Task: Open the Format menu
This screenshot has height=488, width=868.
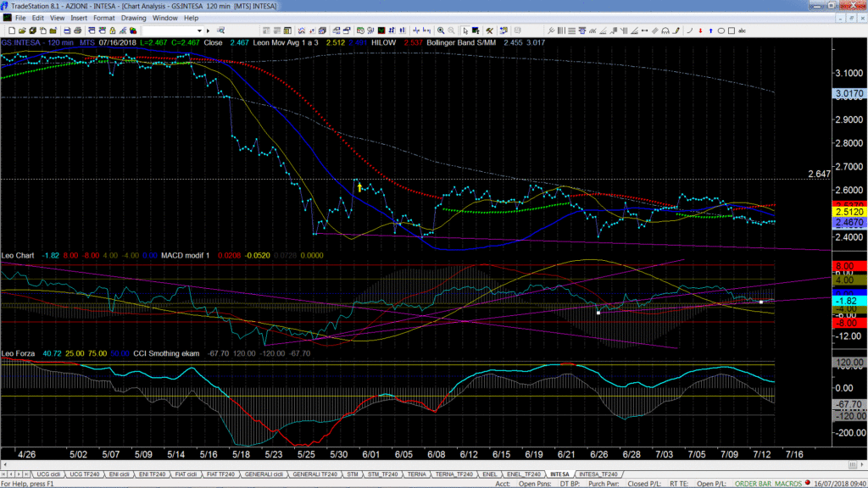Action: [x=103, y=19]
